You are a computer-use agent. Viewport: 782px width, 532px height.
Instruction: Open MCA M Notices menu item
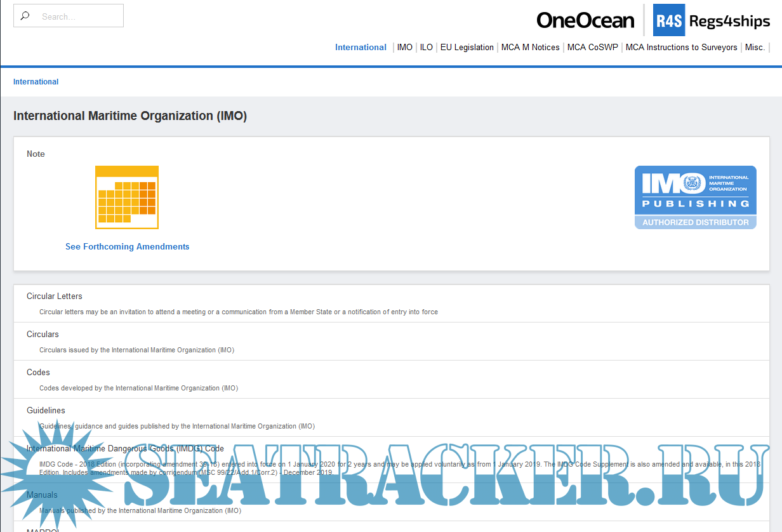click(x=530, y=47)
